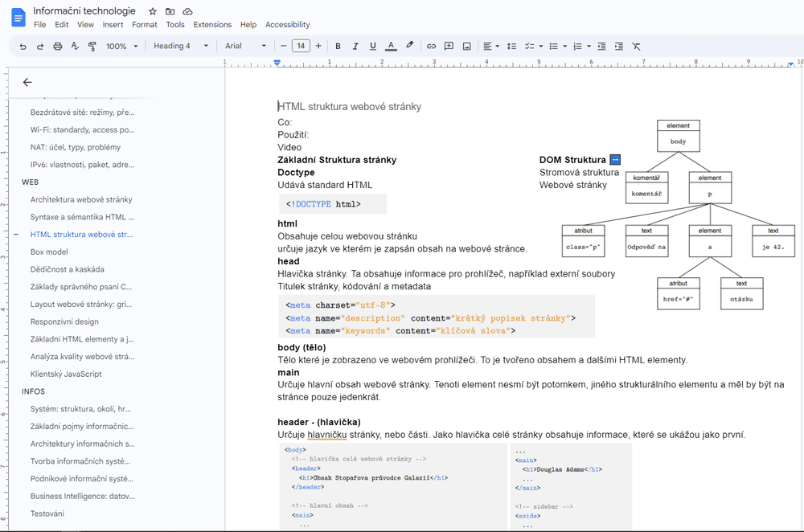Add a comment using the toolbar icon
The image size is (804, 532).
click(449, 47)
